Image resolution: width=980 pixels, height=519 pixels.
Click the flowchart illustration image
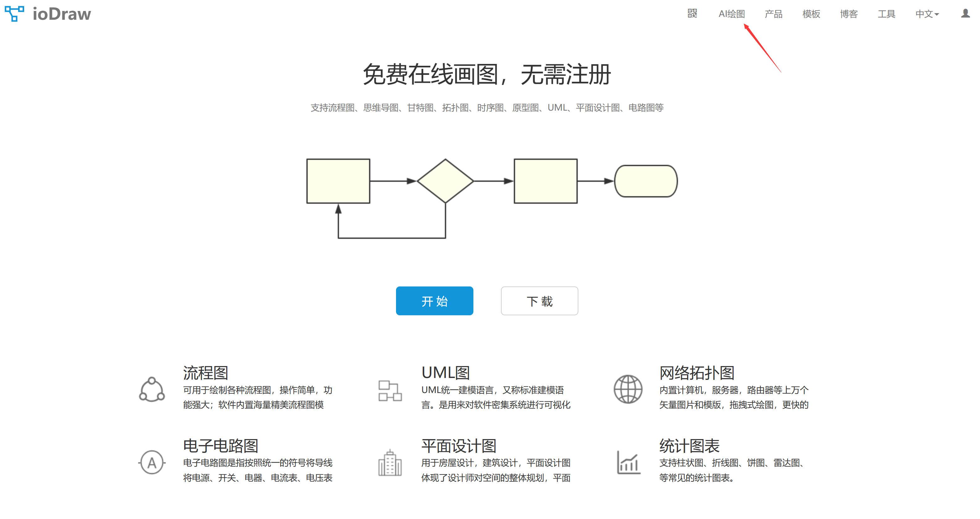click(x=492, y=198)
